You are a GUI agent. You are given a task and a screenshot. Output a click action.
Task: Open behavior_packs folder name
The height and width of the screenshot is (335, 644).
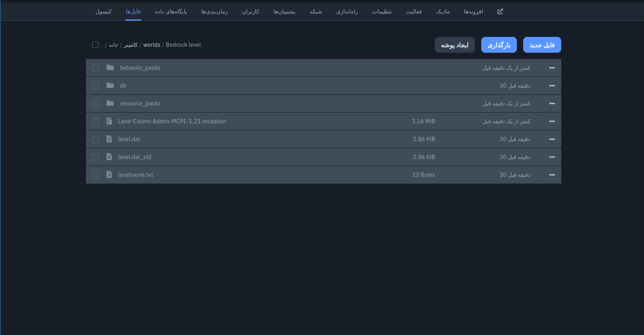[140, 68]
